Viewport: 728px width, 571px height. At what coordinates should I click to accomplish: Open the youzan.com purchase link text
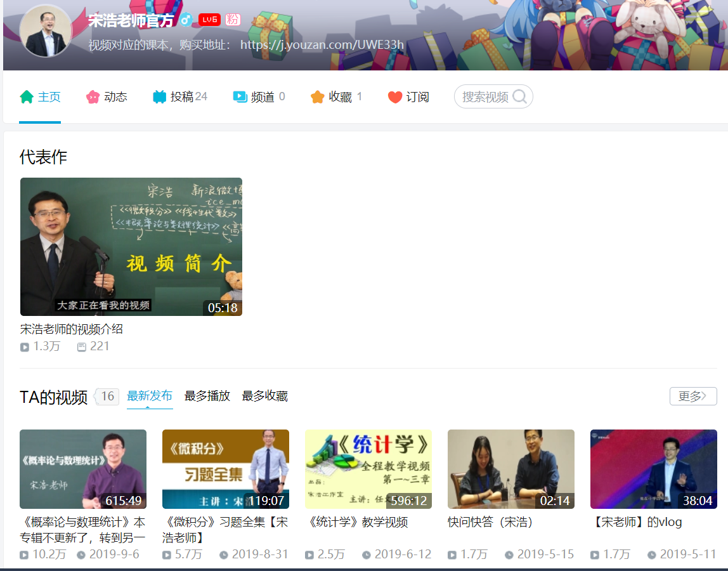[x=322, y=44]
